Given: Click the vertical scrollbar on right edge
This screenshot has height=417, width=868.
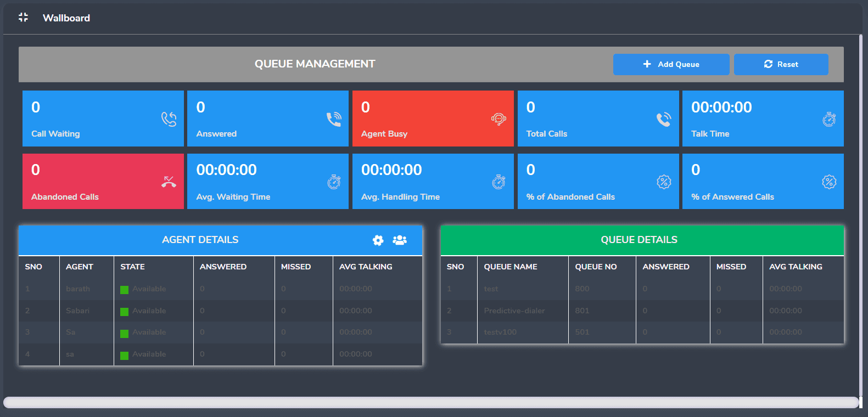Looking at the screenshot, I should 860,214.
